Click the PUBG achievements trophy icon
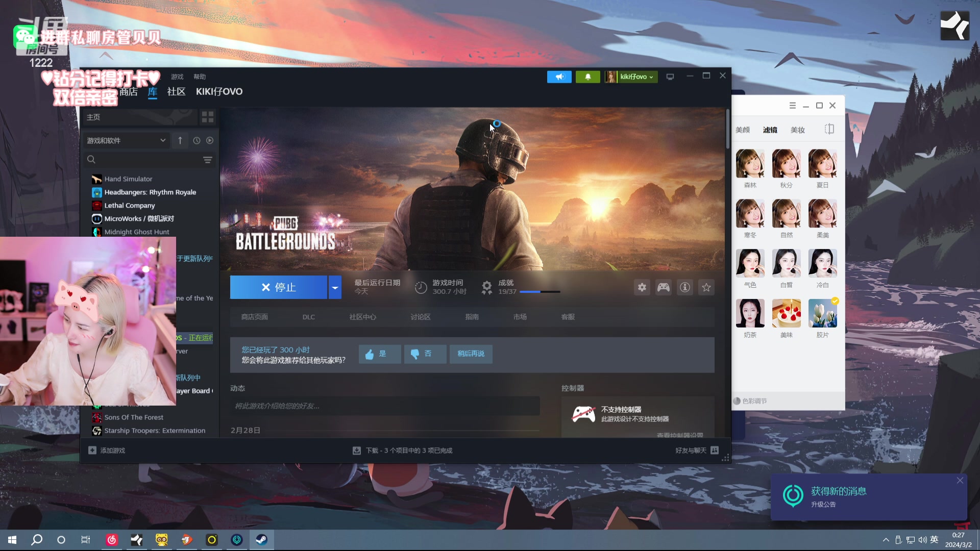This screenshot has width=980, height=551. [x=487, y=288]
